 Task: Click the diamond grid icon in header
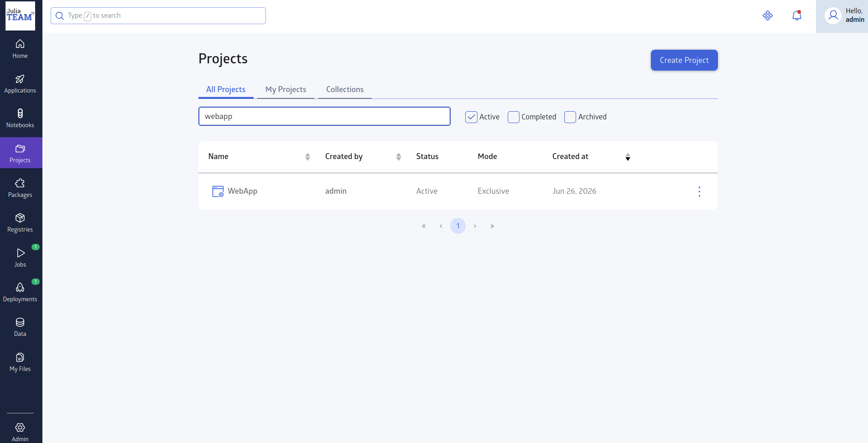click(x=768, y=15)
